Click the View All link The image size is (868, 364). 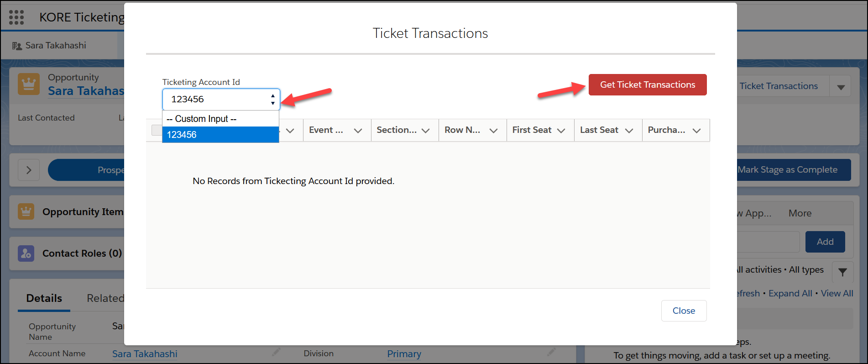(x=837, y=293)
